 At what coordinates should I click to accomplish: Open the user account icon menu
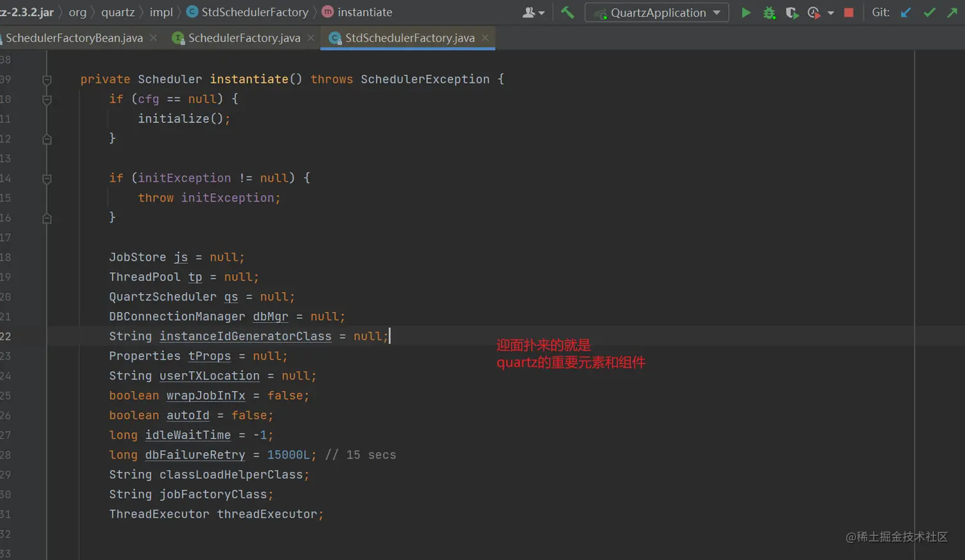(533, 12)
